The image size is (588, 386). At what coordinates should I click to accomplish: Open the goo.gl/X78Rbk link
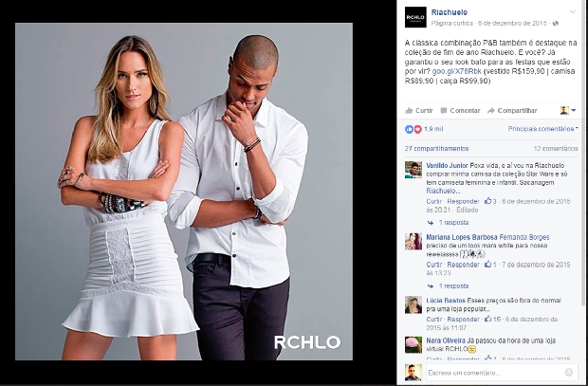pyautogui.click(x=457, y=71)
